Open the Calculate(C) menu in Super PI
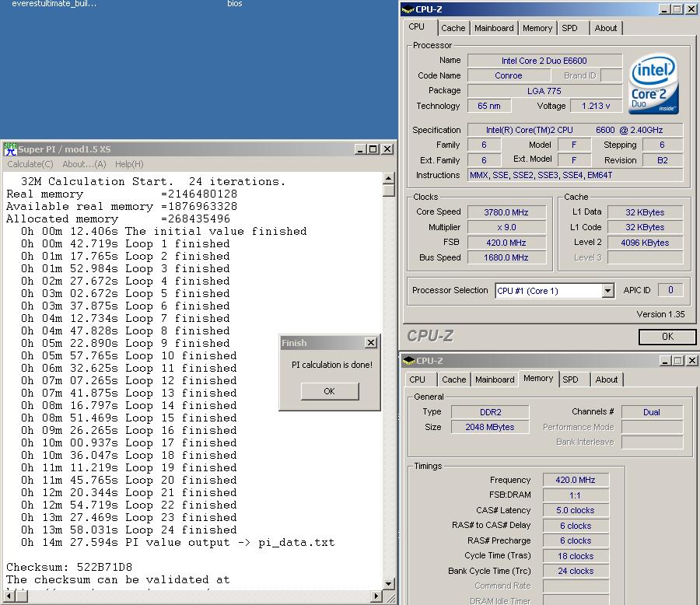This screenshot has width=700, height=605. [30, 164]
